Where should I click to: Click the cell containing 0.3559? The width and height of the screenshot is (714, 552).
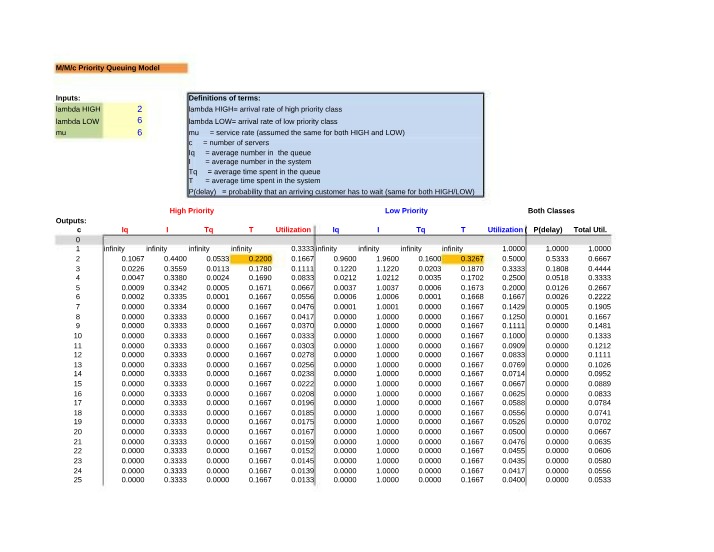(175, 269)
